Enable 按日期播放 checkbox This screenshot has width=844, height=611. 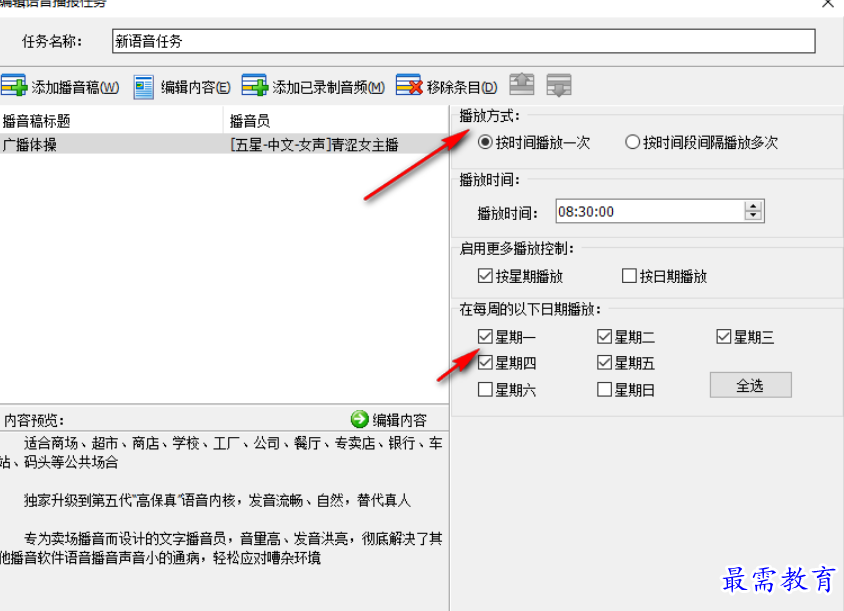tap(629, 276)
